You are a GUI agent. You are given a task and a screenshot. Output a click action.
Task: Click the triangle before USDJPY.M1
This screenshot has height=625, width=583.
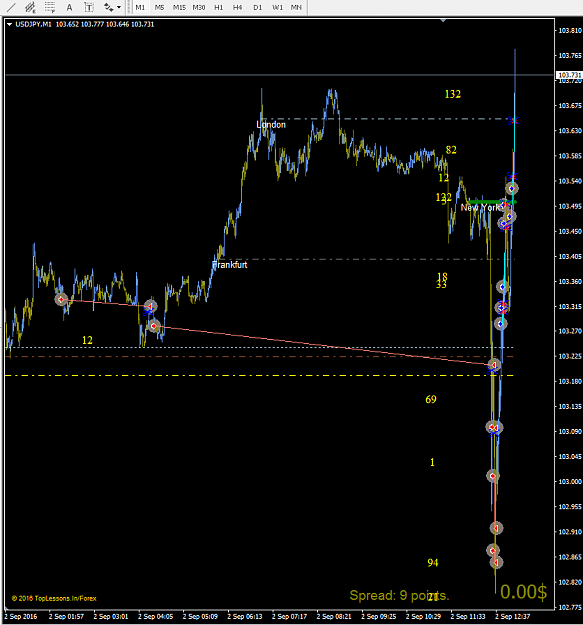[x=9, y=24]
